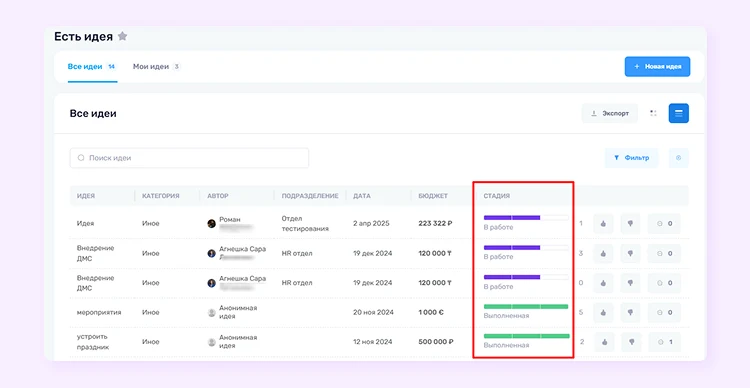Like the устроить праздник idea
The height and width of the screenshot is (388, 750).
[x=604, y=342]
